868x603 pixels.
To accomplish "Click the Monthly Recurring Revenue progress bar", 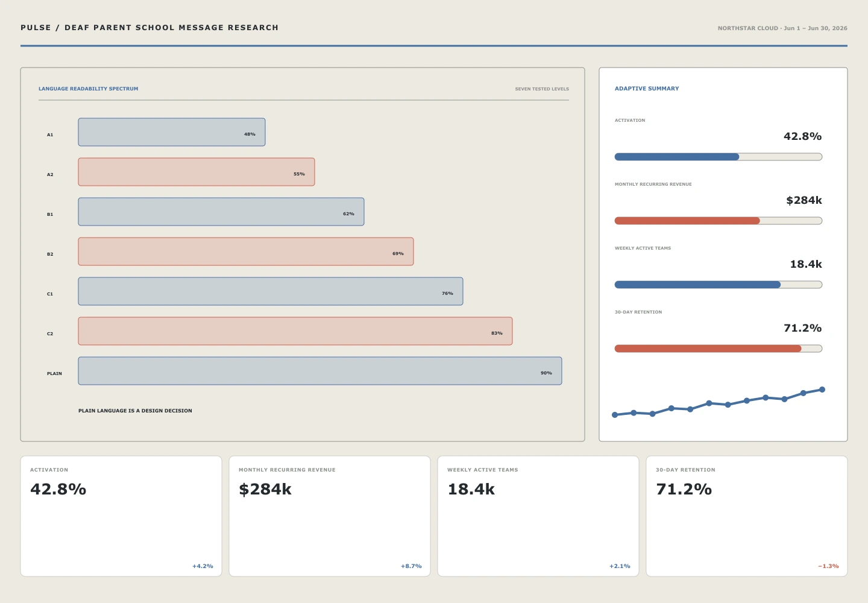I will [x=719, y=221].
